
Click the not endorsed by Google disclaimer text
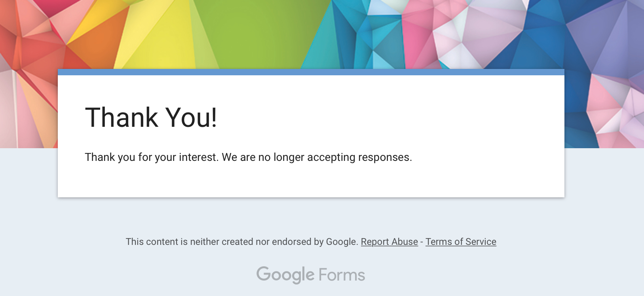(241, 242)
